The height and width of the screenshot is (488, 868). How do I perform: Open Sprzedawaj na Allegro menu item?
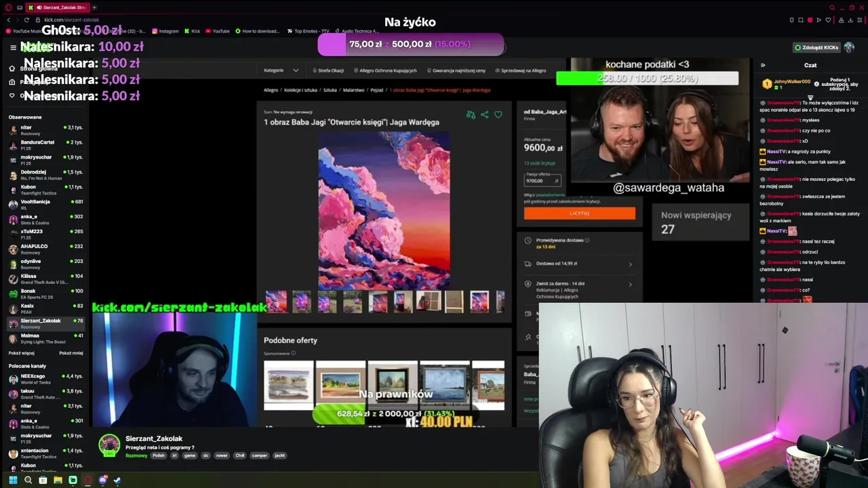pos(520,70)
